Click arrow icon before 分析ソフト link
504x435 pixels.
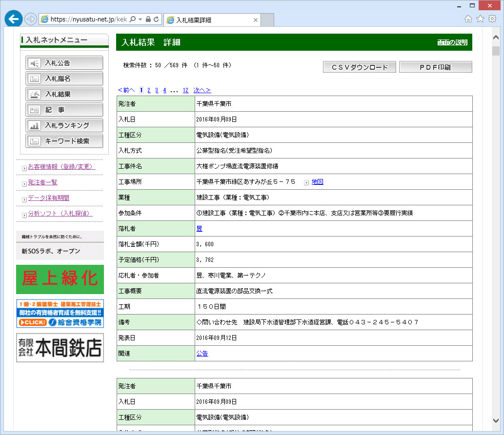pos(24,215)
